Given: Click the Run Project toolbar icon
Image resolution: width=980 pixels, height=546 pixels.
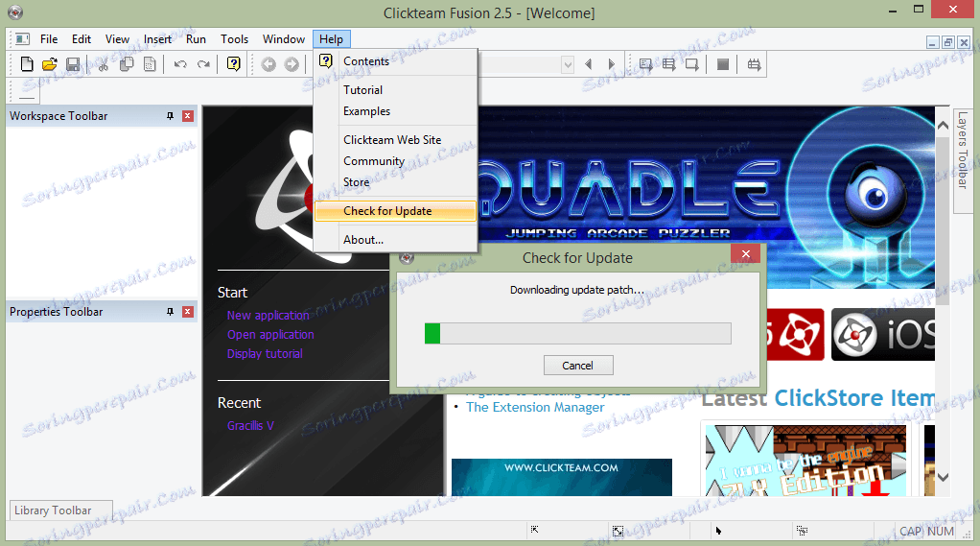Looking at the screenshot, I should (x=645, y=64).
